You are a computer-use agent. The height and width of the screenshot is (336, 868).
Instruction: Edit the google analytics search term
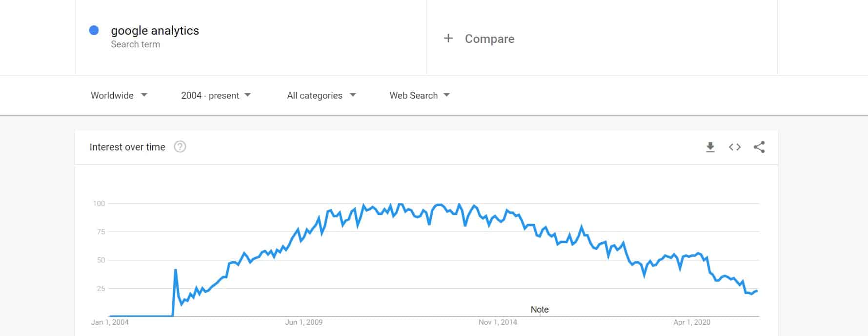tap(155, 30)
